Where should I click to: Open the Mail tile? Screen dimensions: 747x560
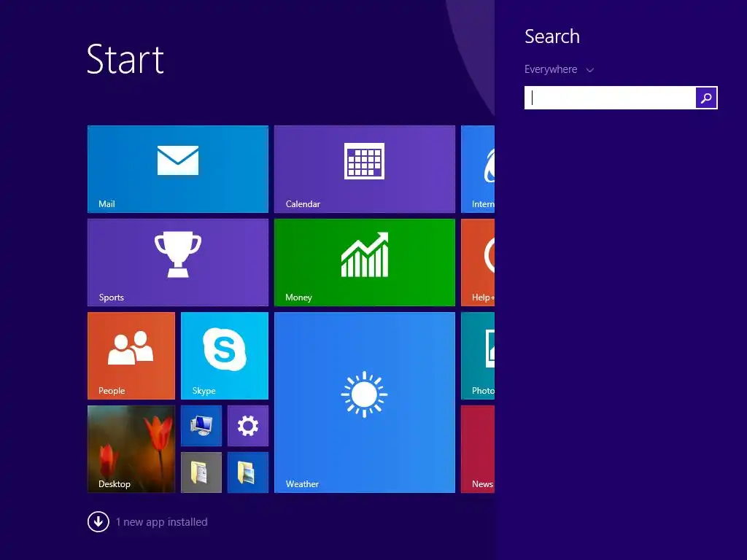(x=178, y=169)
